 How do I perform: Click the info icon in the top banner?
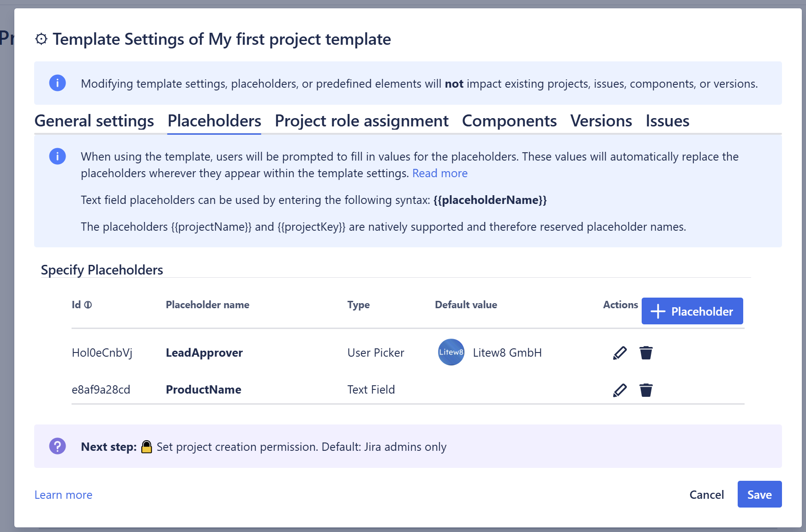(57, 83)
